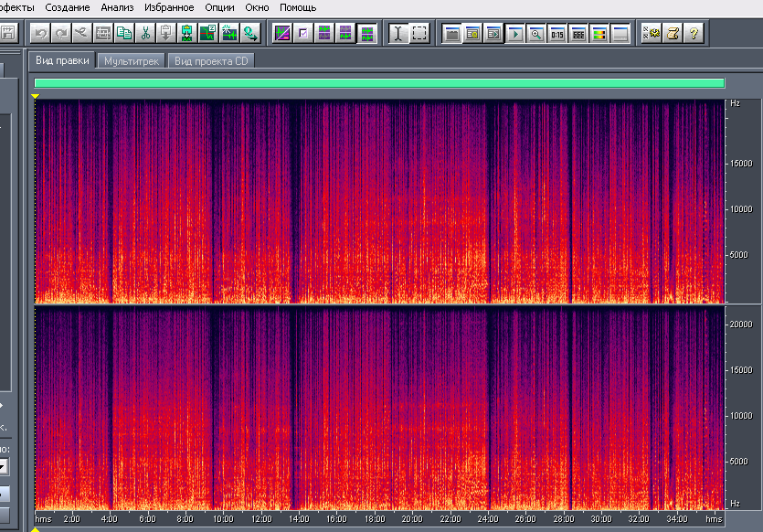Image resolution: width=763 pixels, height=532 pixels.
Task: Switch to Вид проекта CD tab
Action: (x=212, y=60)
